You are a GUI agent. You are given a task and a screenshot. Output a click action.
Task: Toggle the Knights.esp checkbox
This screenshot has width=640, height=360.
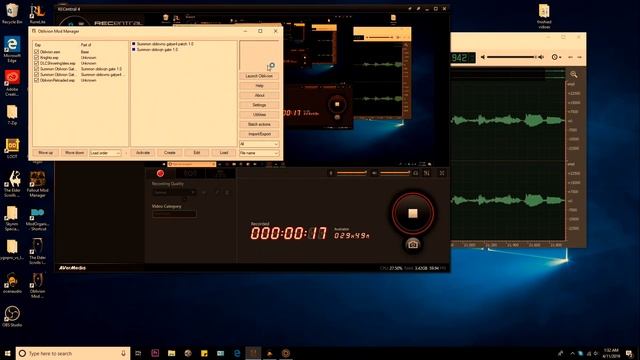[36, 58]
